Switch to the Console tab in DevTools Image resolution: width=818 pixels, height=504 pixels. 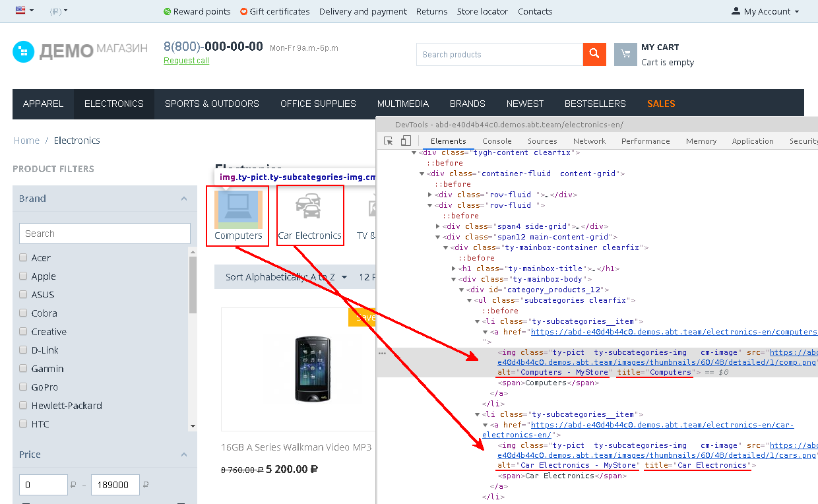tap(497, 141)
